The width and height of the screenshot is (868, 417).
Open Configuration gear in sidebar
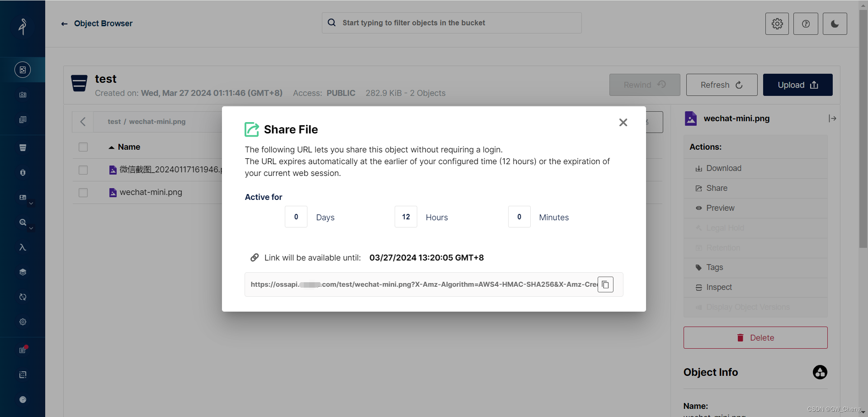pos(23,322)
